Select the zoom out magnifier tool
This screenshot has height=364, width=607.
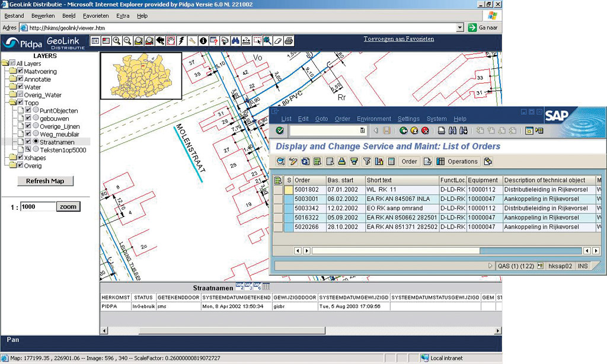coord(127,41)
